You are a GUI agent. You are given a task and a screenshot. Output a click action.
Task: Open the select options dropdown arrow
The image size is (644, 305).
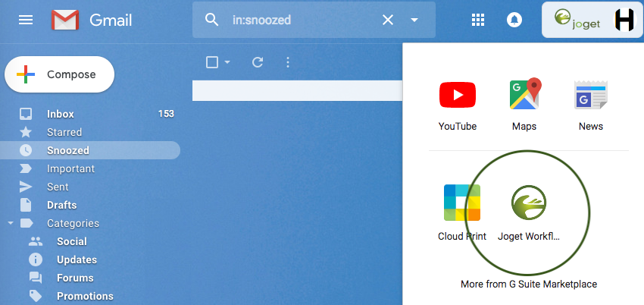pyautogui.click(x=227, y=62)
